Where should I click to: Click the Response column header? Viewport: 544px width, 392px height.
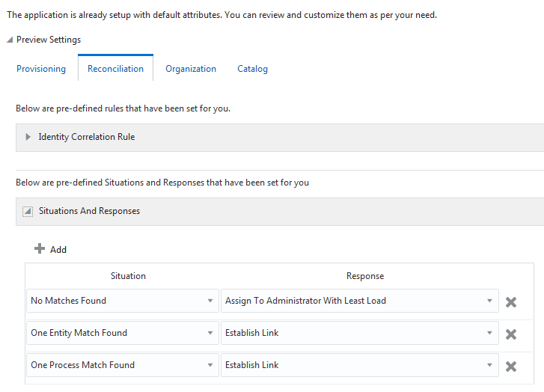pyautogui.click(x=365, y=276)
